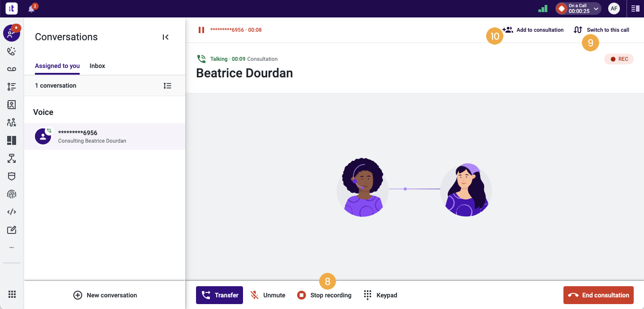The height and width of the screenshot is (309, 644).
Task: Click End consultation
Action: (x=598, y=295)
